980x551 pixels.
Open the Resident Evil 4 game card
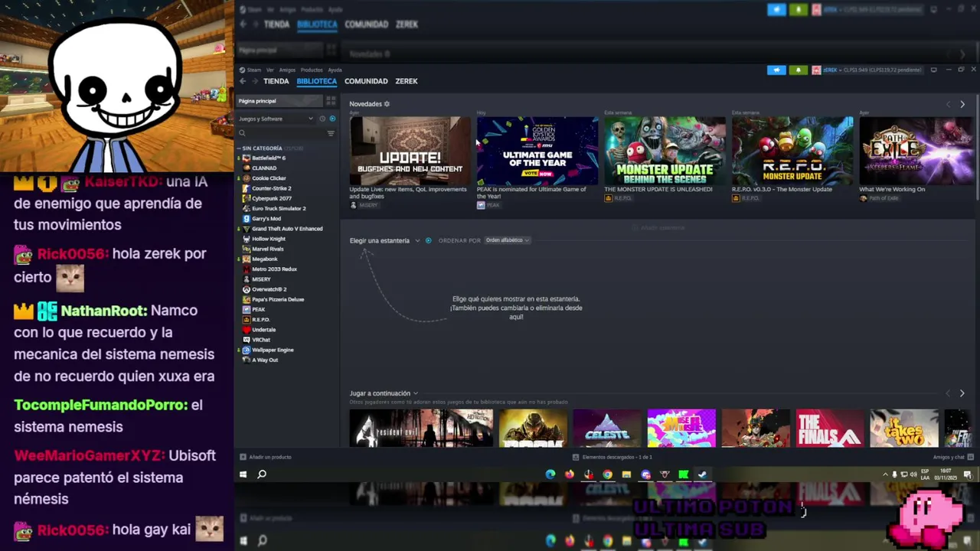click(x=421, y=428)
